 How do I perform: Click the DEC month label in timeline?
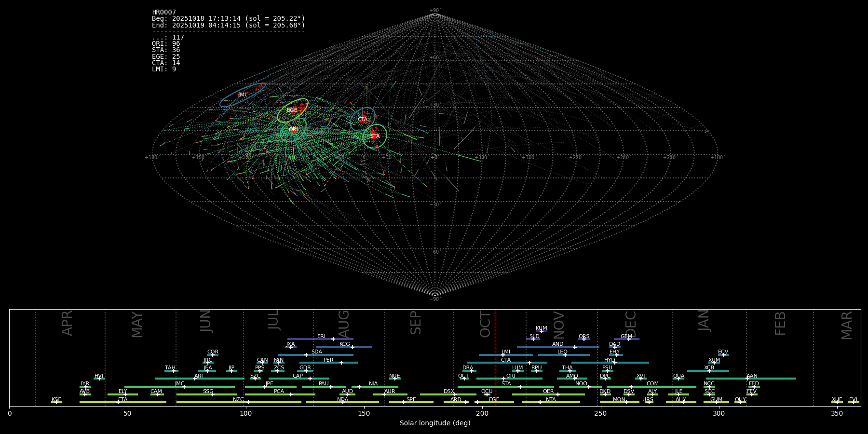[631, 324]
